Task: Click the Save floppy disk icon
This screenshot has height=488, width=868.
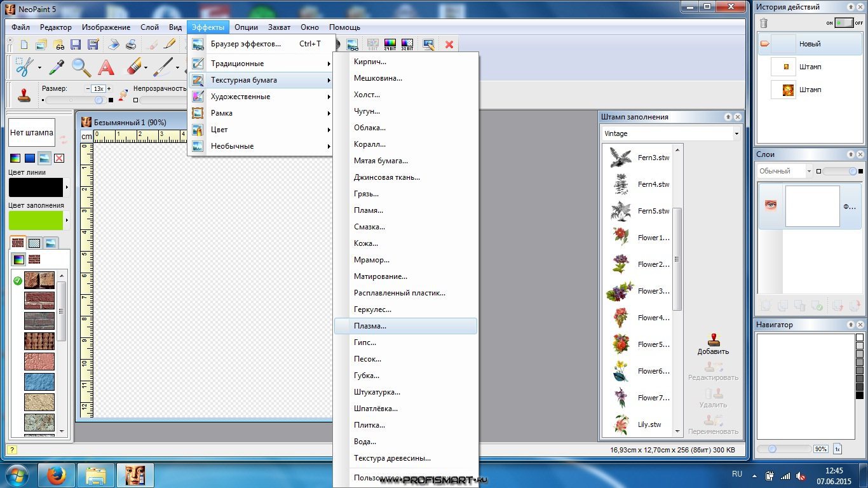Action: 76,44
